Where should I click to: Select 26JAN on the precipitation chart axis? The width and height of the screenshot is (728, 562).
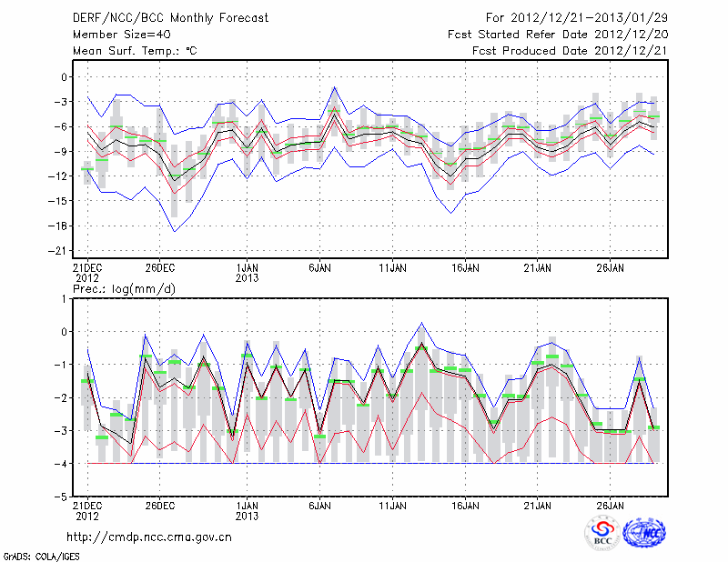(x=611, y=505)
